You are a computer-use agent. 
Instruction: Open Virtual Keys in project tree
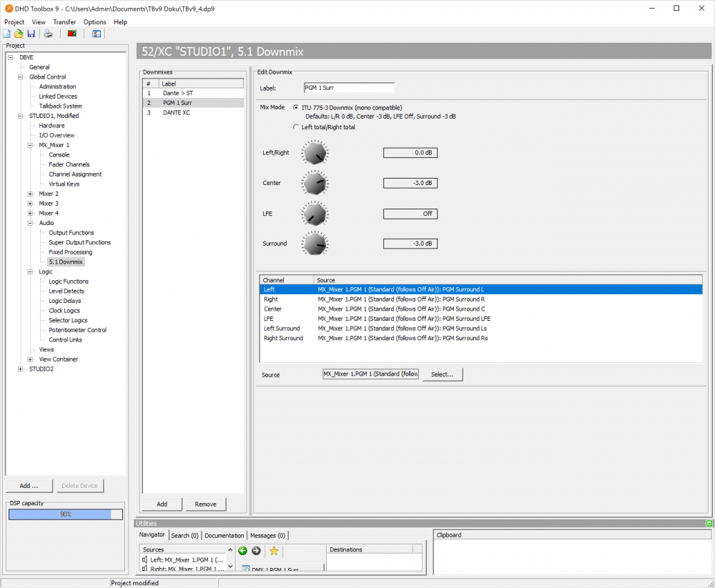point(64,184)
